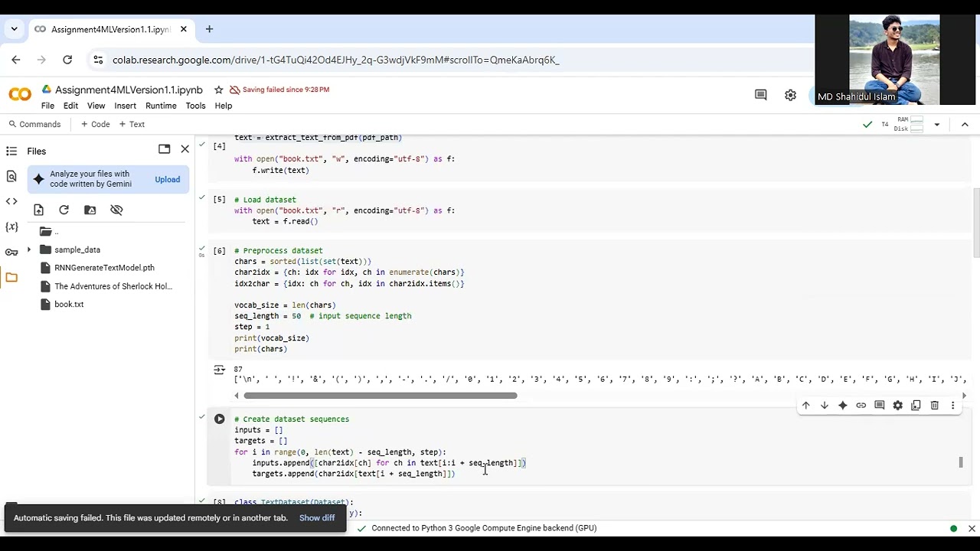Click the cell output horizontal scrollbar
Screen dimensions: 980x551
click(x=381, y=396)
